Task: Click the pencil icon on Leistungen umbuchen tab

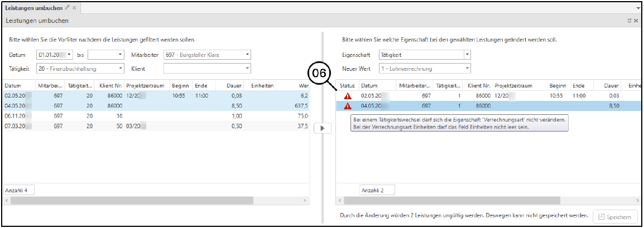Action: (x=68, y=8)
